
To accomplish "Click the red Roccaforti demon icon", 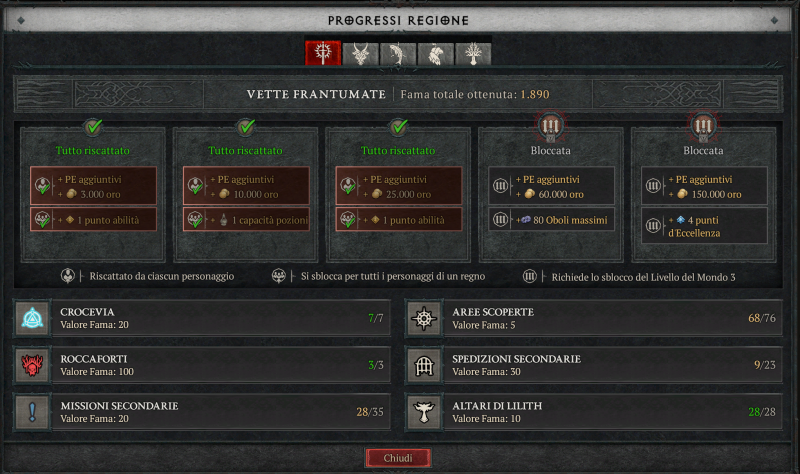I will (32, 365).
